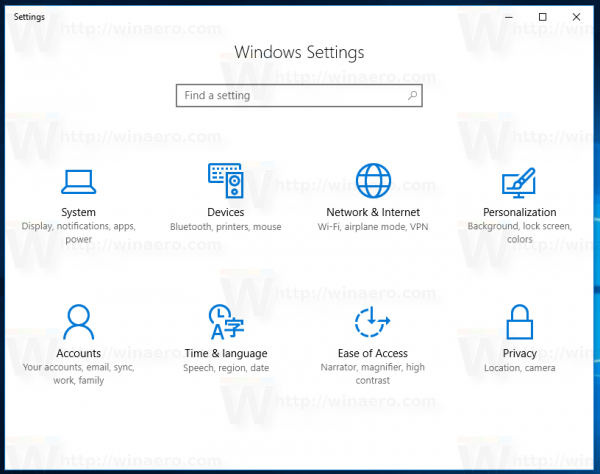Viewport: 600px width, 474px height.
Task: Open the Network & Internet globe icon
Action: point(373,181)
